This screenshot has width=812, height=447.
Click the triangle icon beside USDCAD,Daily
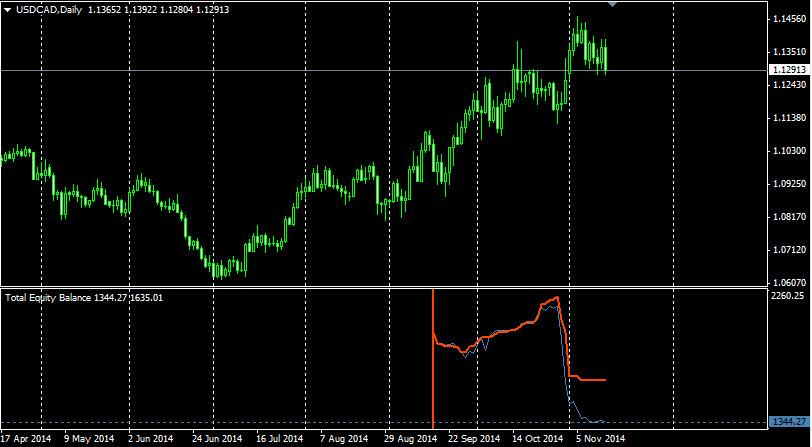click(8, 10)
